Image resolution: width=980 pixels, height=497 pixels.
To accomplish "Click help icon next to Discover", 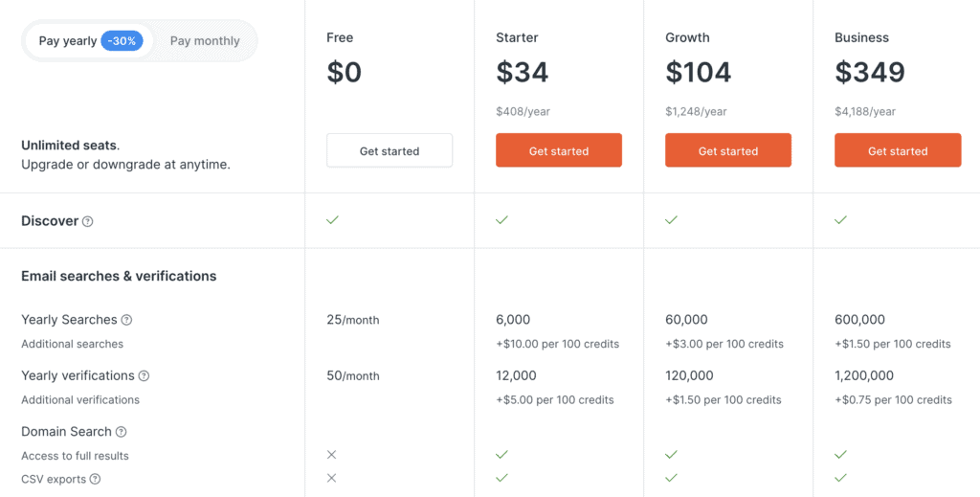I will click(x=88, y=221).
